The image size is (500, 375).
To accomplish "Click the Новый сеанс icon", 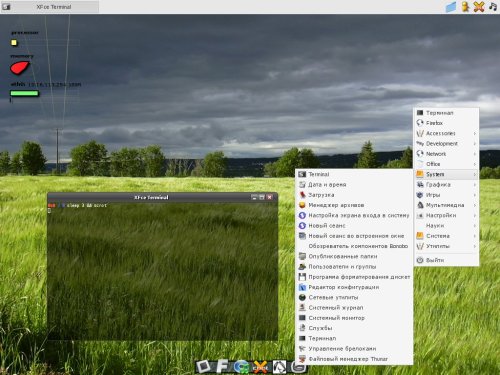I will click(302, 226).
